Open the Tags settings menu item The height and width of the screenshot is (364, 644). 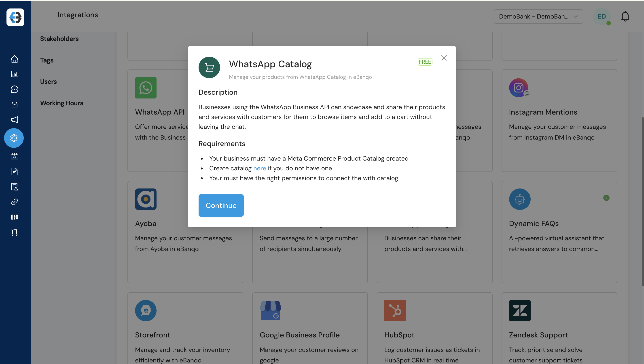47,60
